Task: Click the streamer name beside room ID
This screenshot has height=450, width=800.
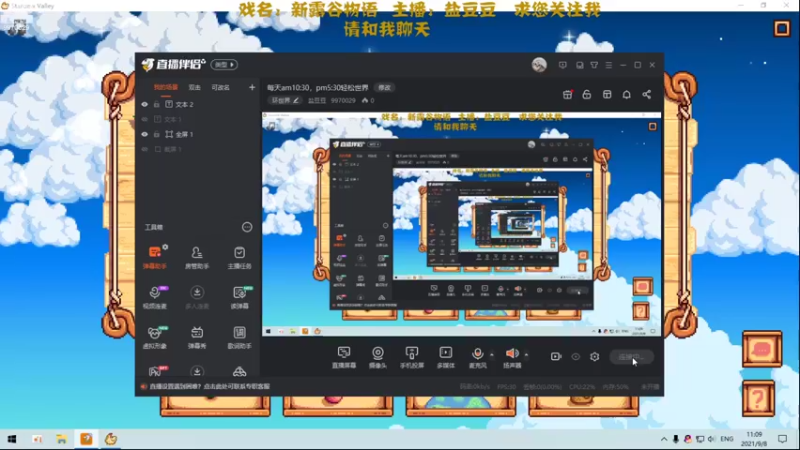Action: coord(316,101)
